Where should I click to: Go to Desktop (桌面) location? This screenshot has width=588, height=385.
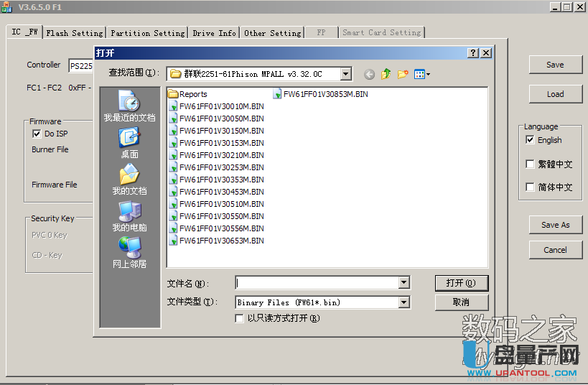click(129, 142)
